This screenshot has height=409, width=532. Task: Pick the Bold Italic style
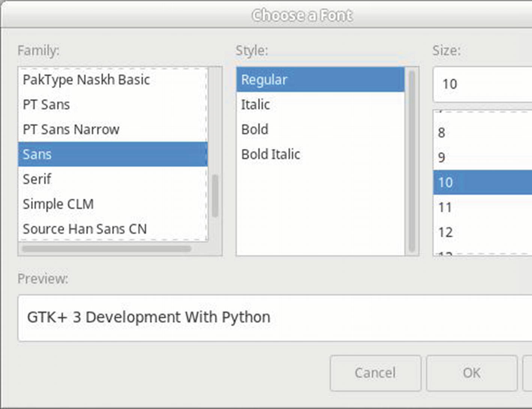click(x=271, y=154)
